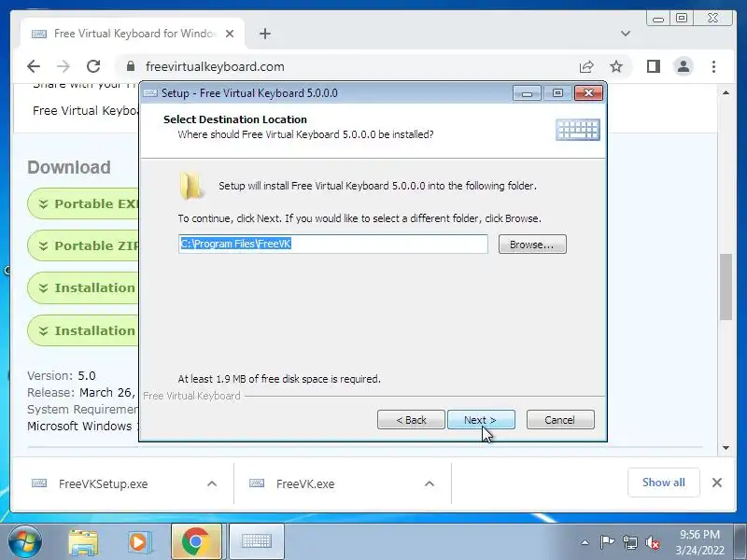Click the Chrome taskbar icon
This screenshot has width=747, height=560.
[x=196, y=542]
